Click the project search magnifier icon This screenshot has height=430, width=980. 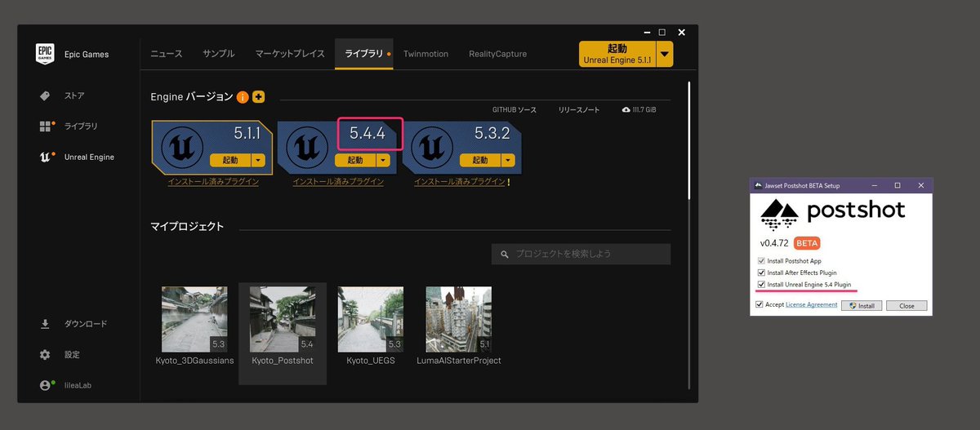[x=506, y=255]
